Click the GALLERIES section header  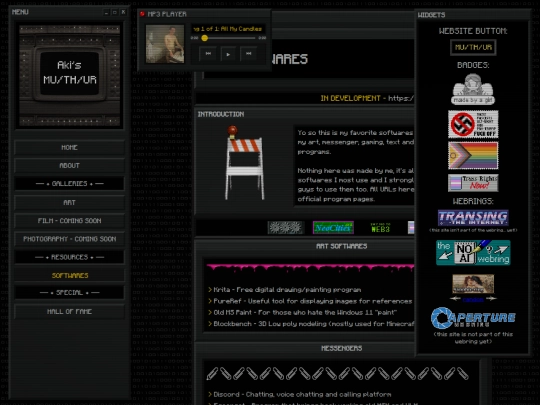[x=69, y=184]
